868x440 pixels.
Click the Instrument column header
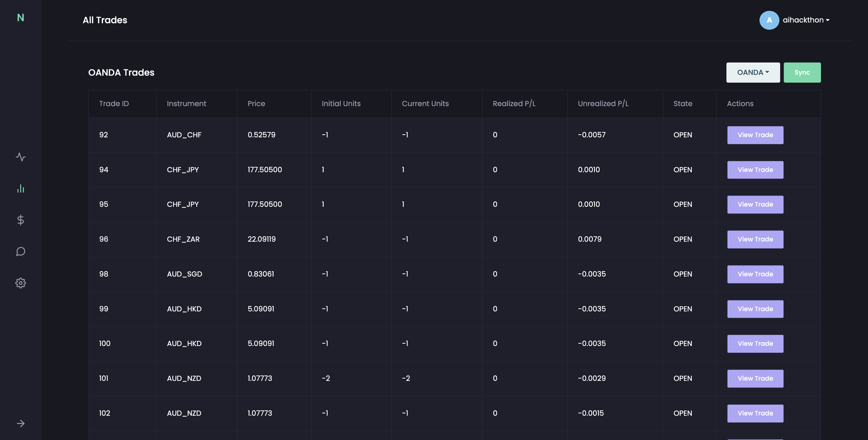pos(186,104)
